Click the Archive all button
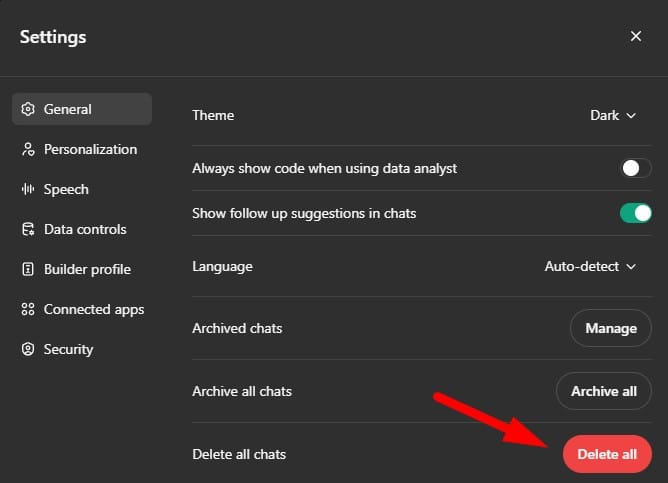668x483 pixels. tap(604, 391)
